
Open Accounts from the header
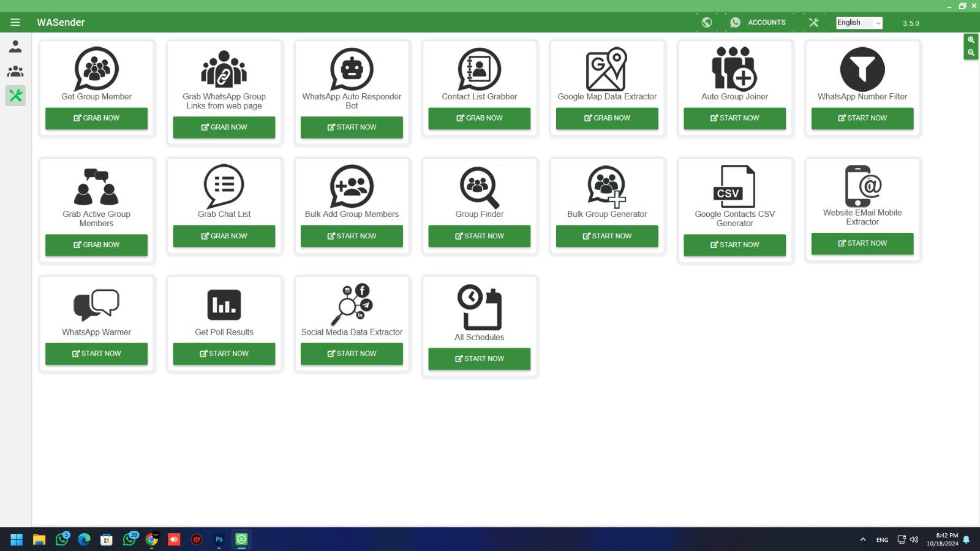tap(767, 23)
